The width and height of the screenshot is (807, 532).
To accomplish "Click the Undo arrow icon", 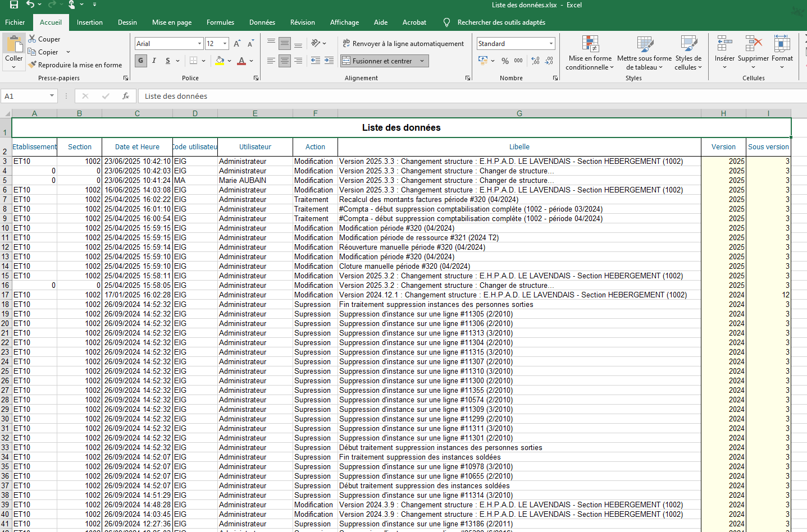I will click(x=30, y=4).
